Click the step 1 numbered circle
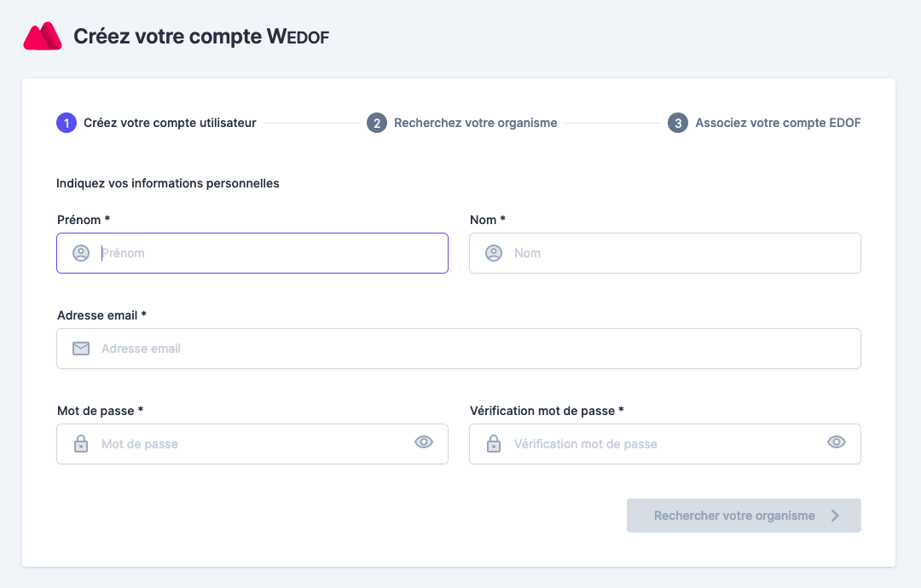This screenshot has height=588, width=921. [67, 123]
